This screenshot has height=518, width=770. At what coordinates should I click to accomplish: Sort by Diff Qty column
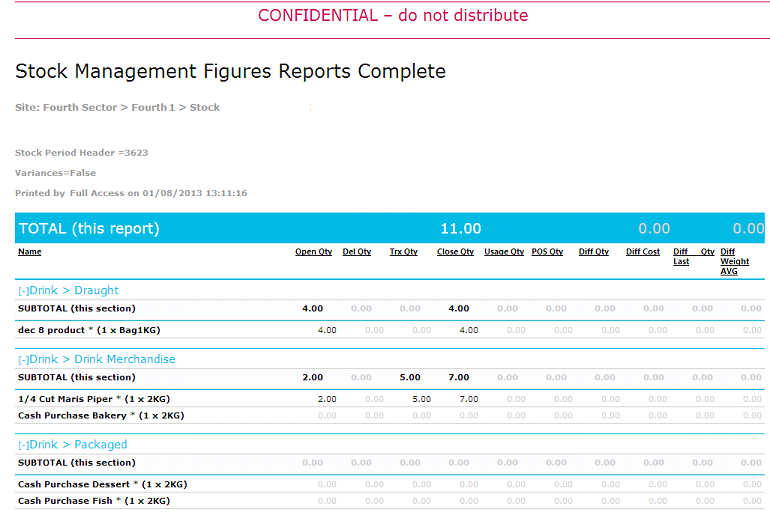pyautogui.click(x=594, y=252)
